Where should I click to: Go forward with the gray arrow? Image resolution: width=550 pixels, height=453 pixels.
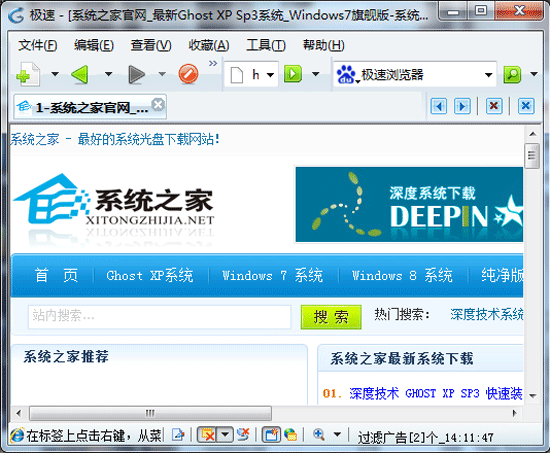(x=136, y=74)
